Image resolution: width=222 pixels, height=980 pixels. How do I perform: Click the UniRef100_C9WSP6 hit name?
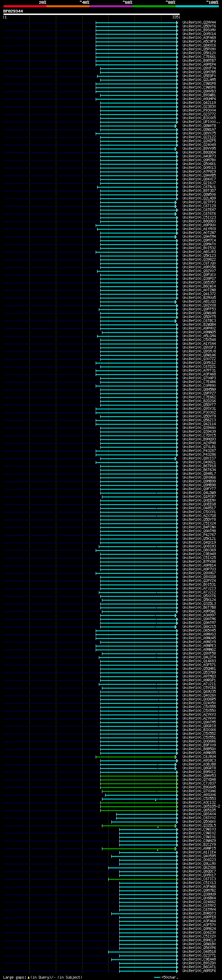pyautogui.click(x=199, y=88)
